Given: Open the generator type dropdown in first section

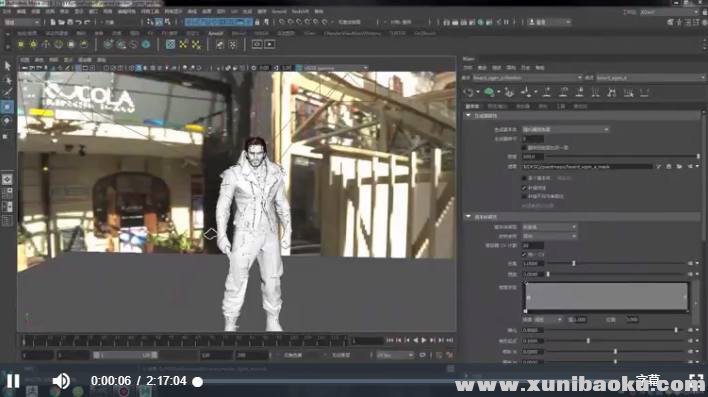Looking at the screenshot, I should coord(566,130).
